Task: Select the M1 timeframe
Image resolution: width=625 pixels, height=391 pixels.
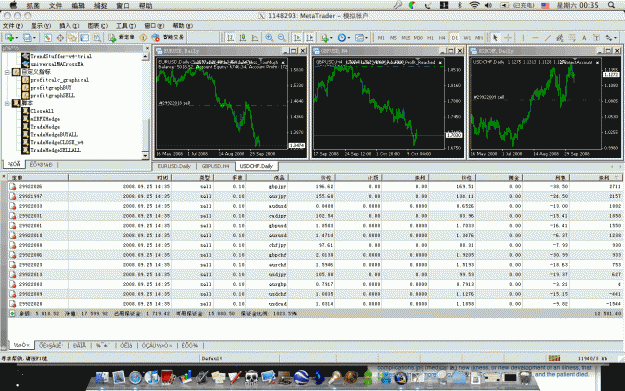Action: 381,38
